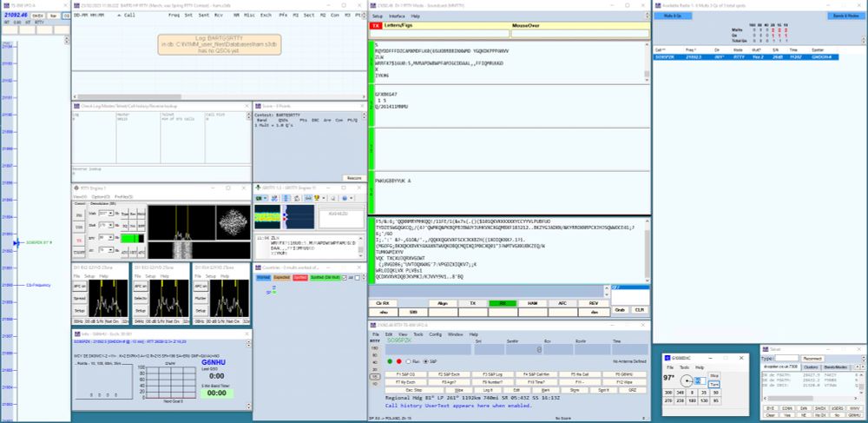Open the Profiles menu in MMTTY engine

point(123,196)
